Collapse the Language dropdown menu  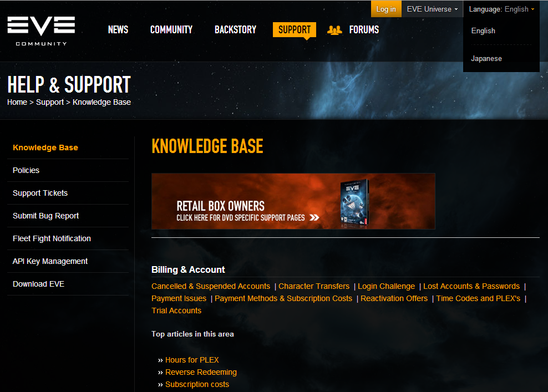[501, 9]
